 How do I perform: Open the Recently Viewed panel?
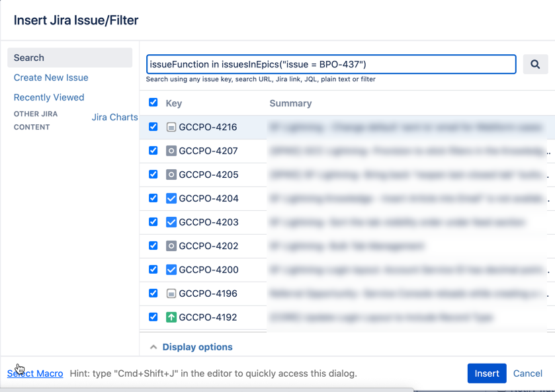point(49,97)
